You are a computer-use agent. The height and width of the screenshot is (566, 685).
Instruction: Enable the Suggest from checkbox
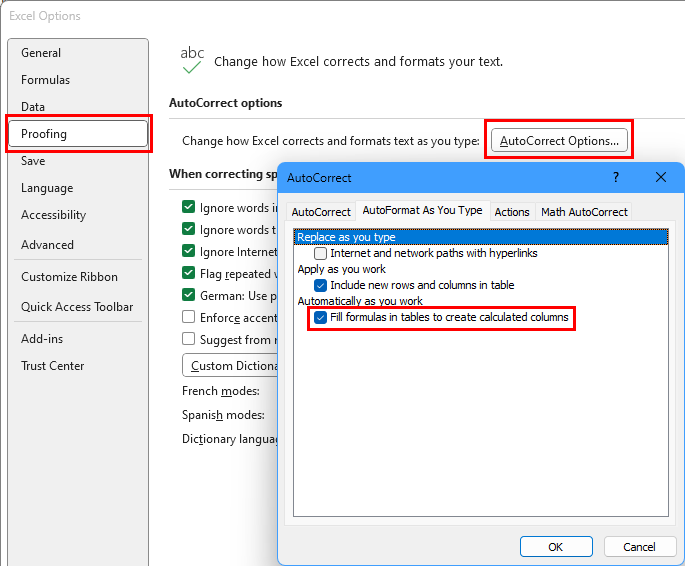pos(188,338)
